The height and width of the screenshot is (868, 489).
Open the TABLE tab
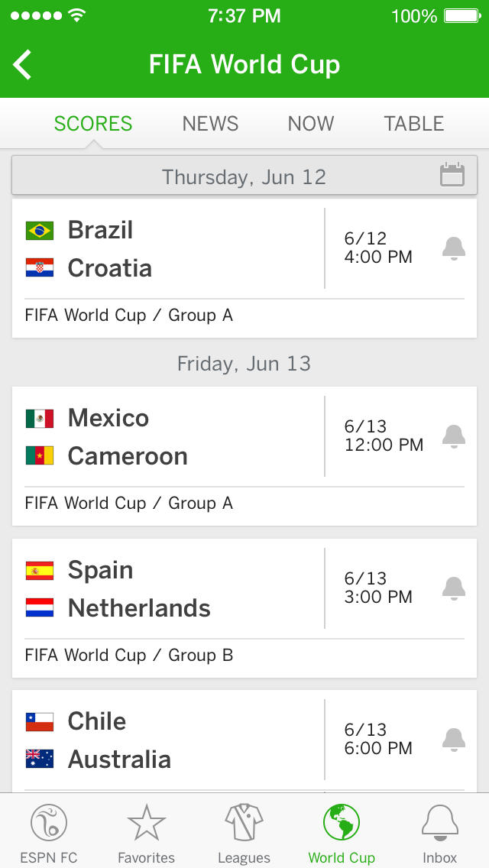413,124
